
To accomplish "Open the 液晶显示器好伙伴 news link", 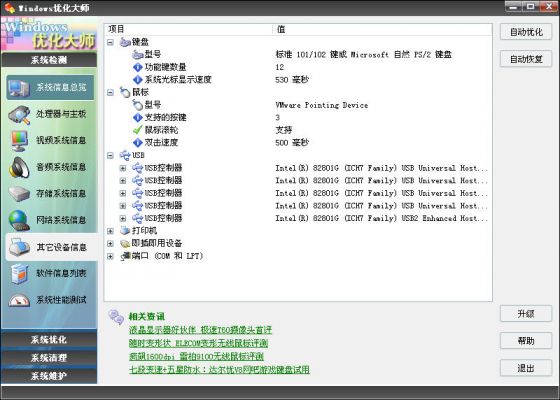I will (200, 330).
